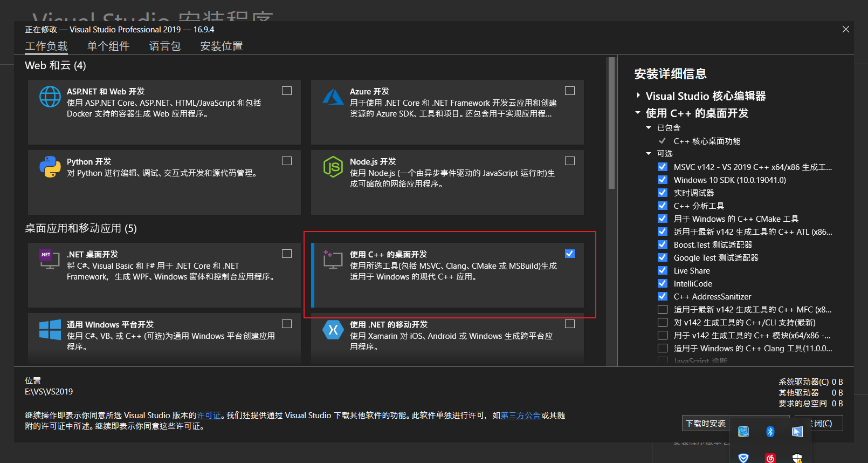The image size is (868, 463).
Task: Collapse 使用 C++ 的桌面开发 details node
Action: click(x=638, y=113)
